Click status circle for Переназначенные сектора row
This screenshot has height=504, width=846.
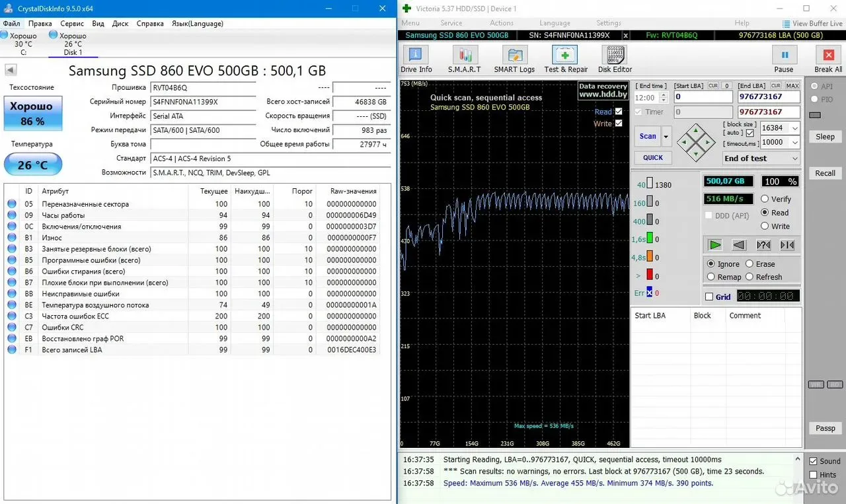coord(12,204)
